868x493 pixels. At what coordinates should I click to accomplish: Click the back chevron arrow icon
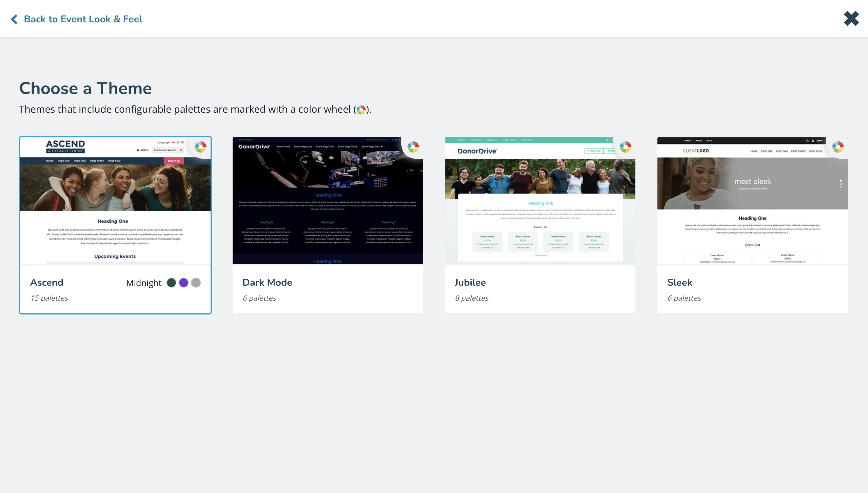14,19
